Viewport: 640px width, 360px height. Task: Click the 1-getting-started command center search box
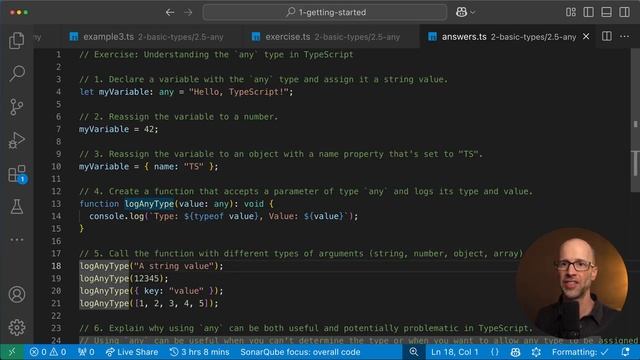click(x=325, y=12)
